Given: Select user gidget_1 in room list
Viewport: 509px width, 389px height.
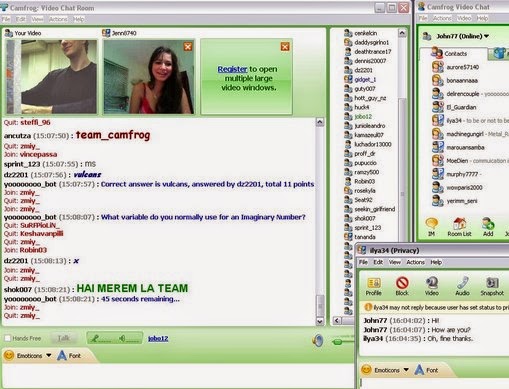Looking at the screenshot, I should (365, 79).
